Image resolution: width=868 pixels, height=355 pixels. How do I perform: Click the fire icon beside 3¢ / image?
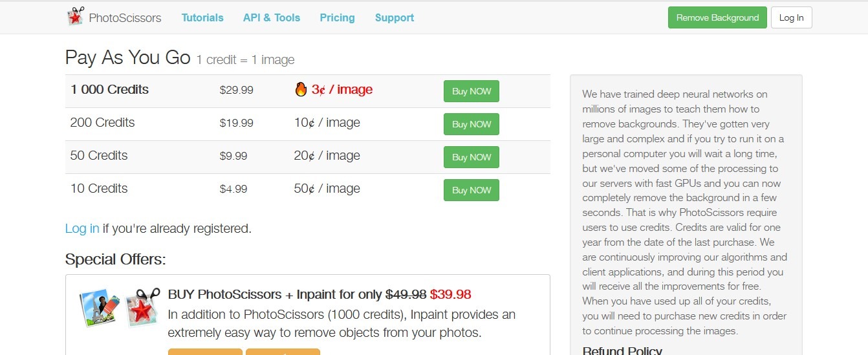click(x=301, y=90)
